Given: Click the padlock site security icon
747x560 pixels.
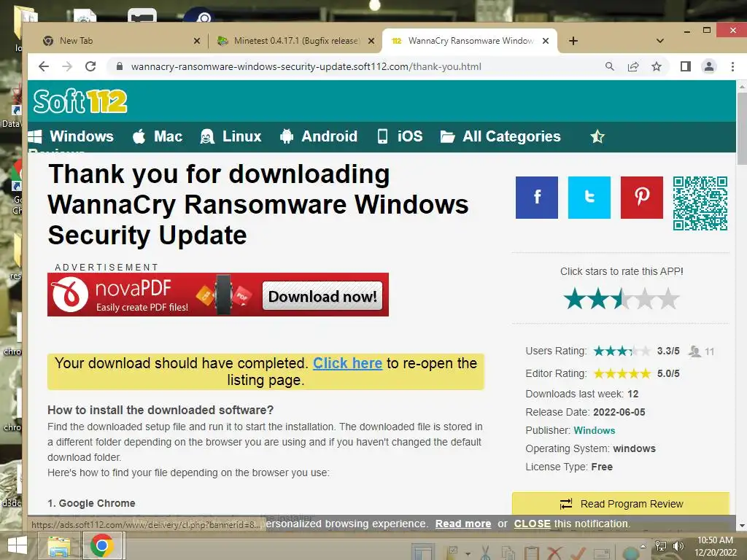Looking at the screenshot, I should tap(120, 66).
